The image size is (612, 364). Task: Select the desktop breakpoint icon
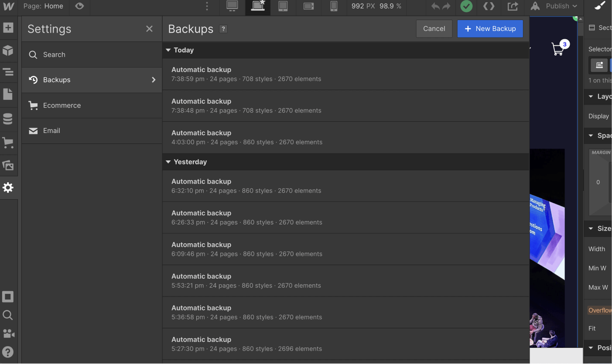232,7
